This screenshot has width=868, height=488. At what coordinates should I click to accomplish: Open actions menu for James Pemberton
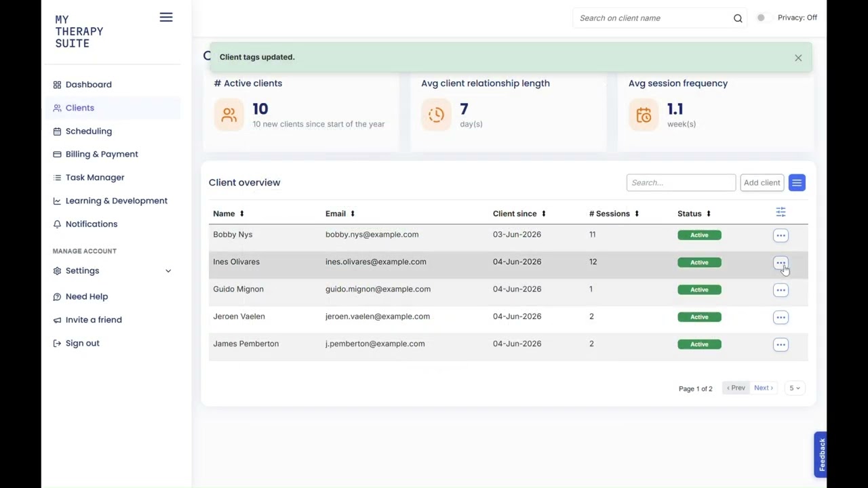pos(781,344)
